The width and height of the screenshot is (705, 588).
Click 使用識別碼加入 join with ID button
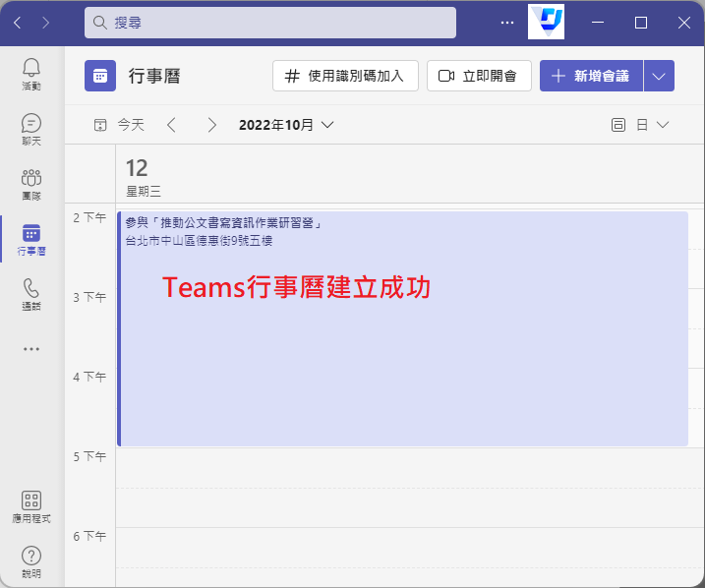[x=345, y=76]
